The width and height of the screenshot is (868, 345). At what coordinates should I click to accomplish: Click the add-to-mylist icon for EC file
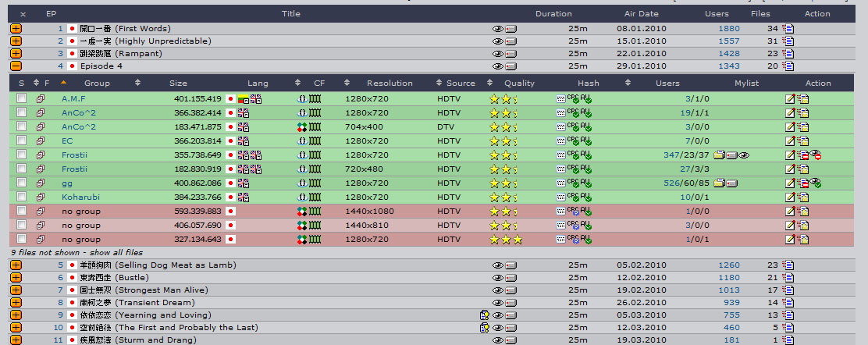click(x=802, y=141)
